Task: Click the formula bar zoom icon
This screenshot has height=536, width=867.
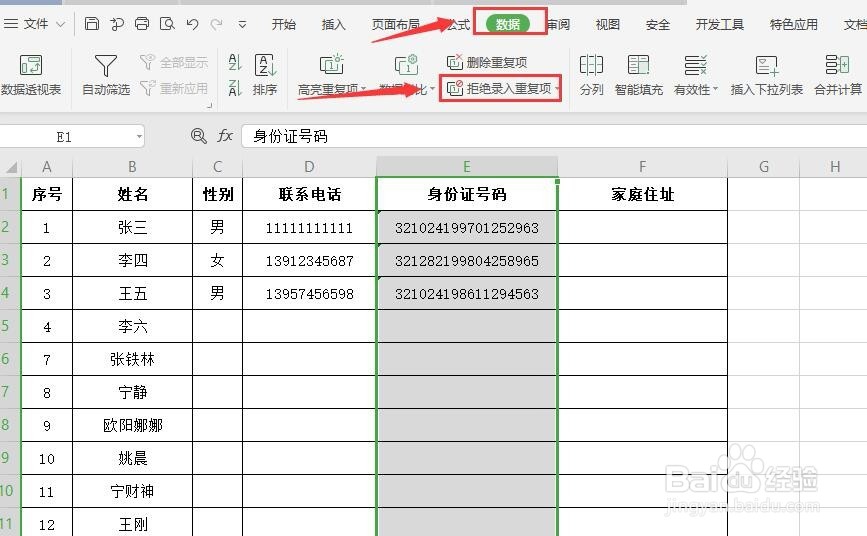Action: pyautogui.click(x=199, y=136)
